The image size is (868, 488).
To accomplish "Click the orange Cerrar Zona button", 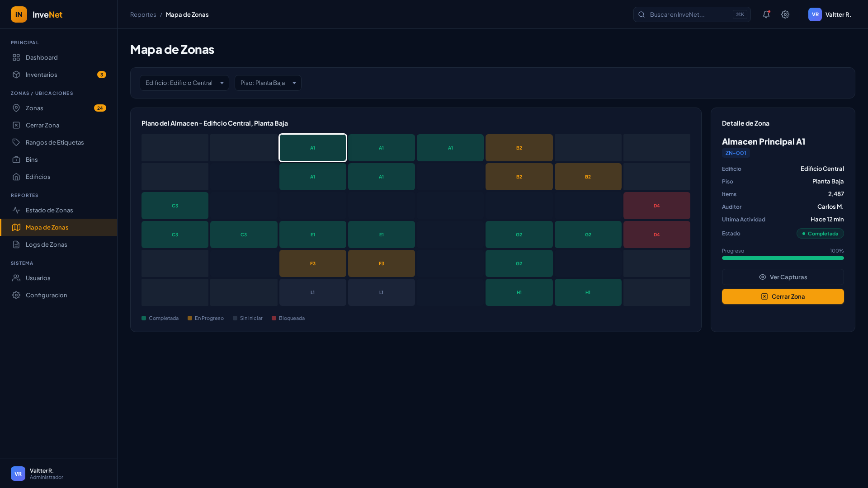I will click(783, 296).
